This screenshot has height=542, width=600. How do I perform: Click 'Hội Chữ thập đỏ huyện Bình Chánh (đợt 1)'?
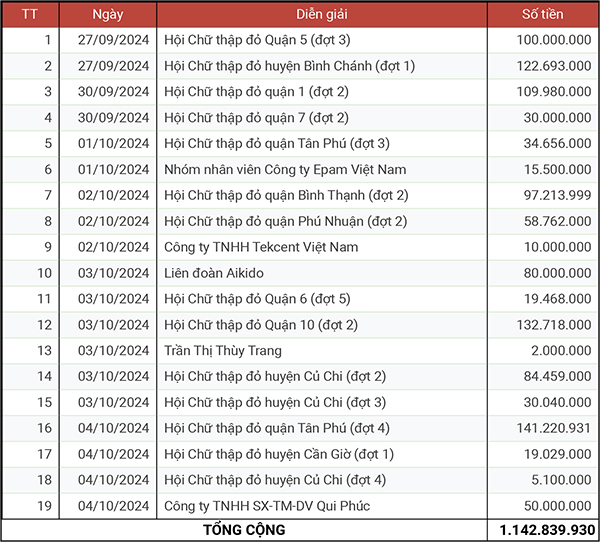click(x=290, y=66)
